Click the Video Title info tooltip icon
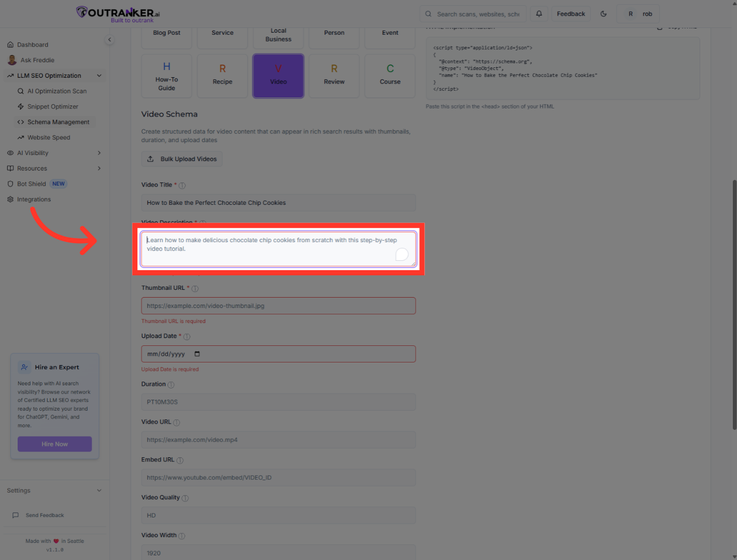Image resolution: width=737 pixels, height=560 pixels. pos(182,185)
